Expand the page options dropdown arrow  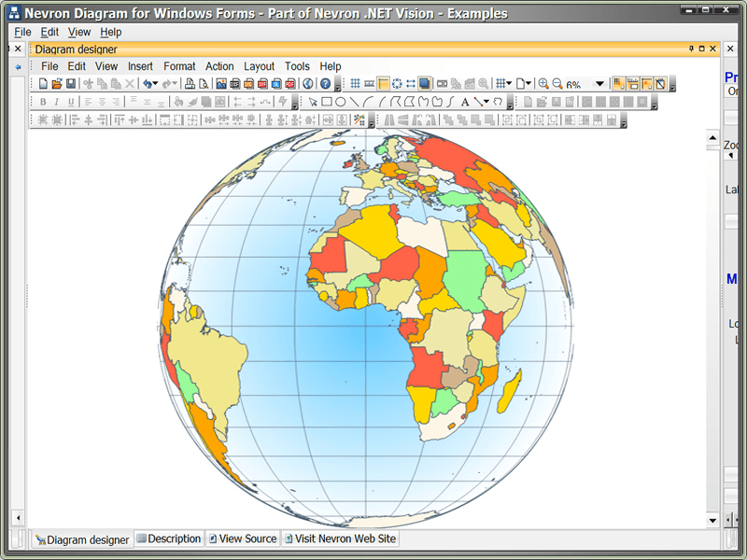pyautogui.click(x=529, y=84)
